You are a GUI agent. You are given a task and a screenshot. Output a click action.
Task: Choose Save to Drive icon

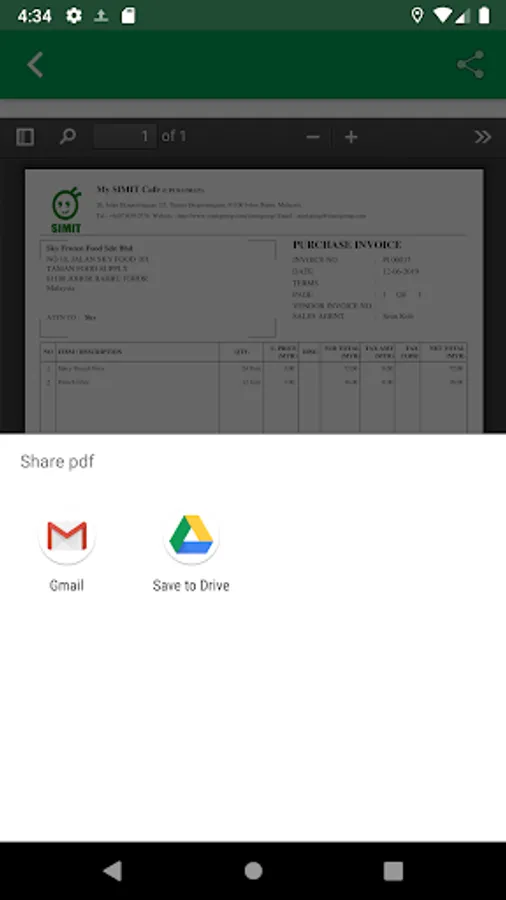pyautogui.click(x=191, y=536)
